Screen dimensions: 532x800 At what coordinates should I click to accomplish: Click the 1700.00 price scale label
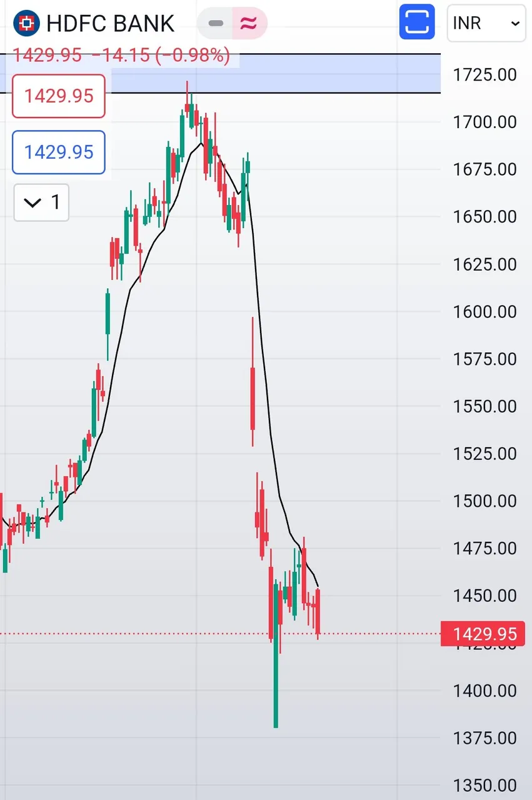[484, 122]
